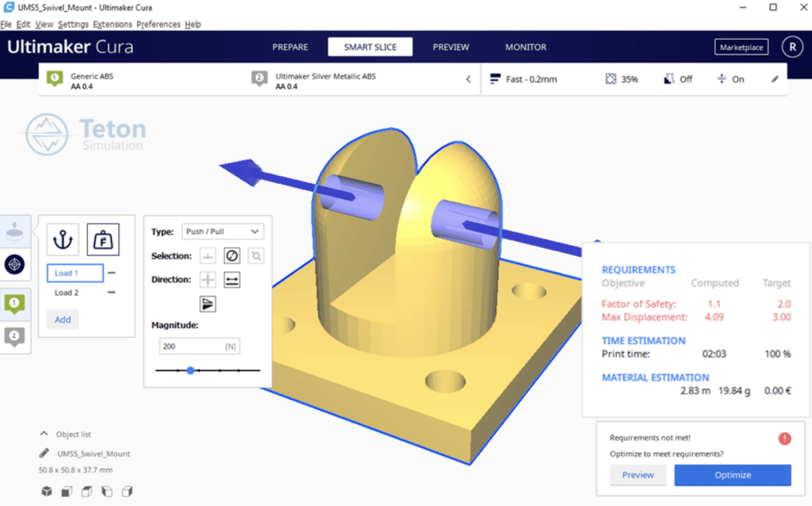
Task: Edit print settings with the pencil icon
Action: [775, 79]
